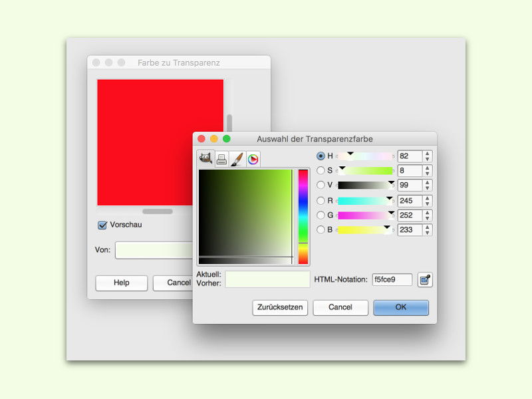
Task: Click the G green channel slider
Action: pos(365,215)
